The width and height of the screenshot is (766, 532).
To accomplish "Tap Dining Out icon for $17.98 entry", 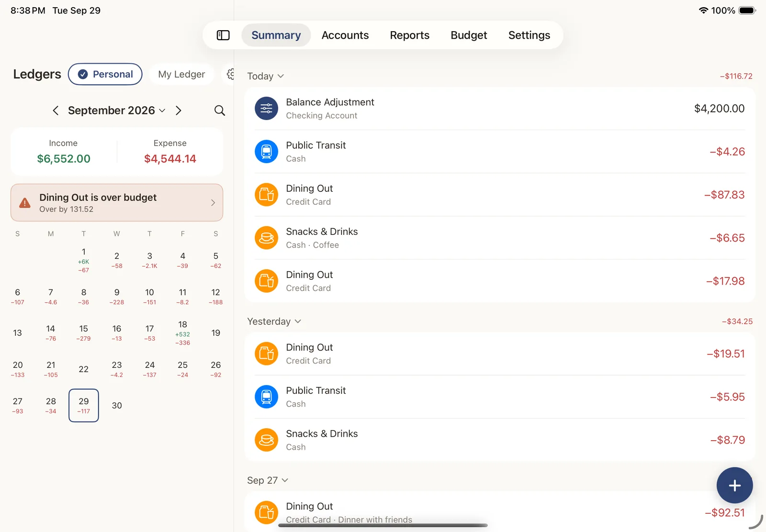I will point(266,281).
